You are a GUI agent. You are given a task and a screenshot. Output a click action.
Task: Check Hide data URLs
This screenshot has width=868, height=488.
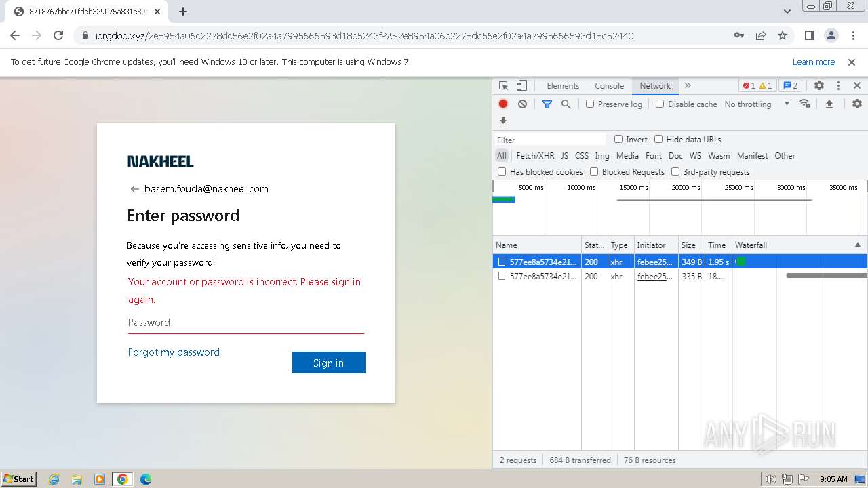tap(658, 139)
